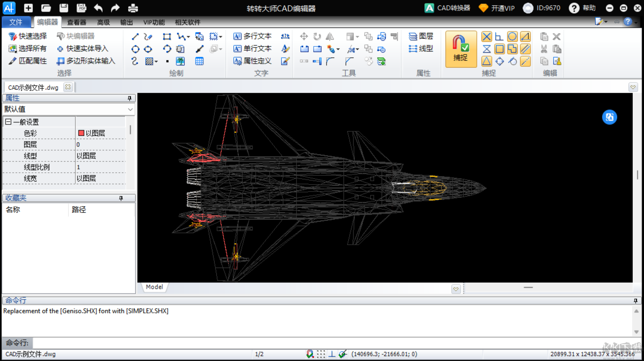Collapse the 一般设置 tree section

(8, 122)
